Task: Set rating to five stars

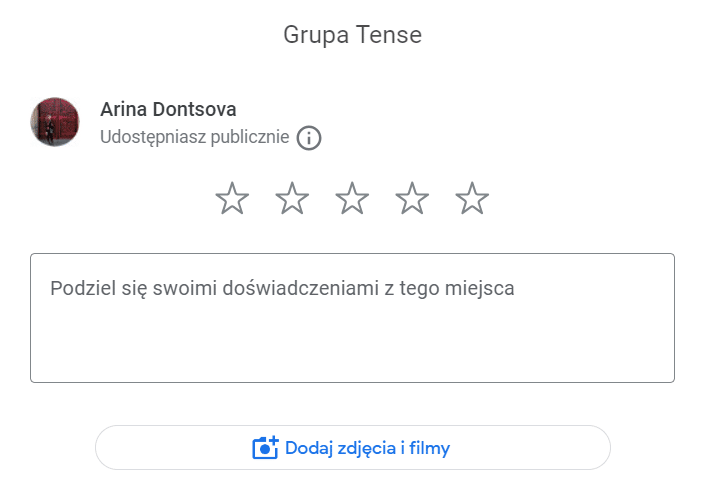Action: 472,198
